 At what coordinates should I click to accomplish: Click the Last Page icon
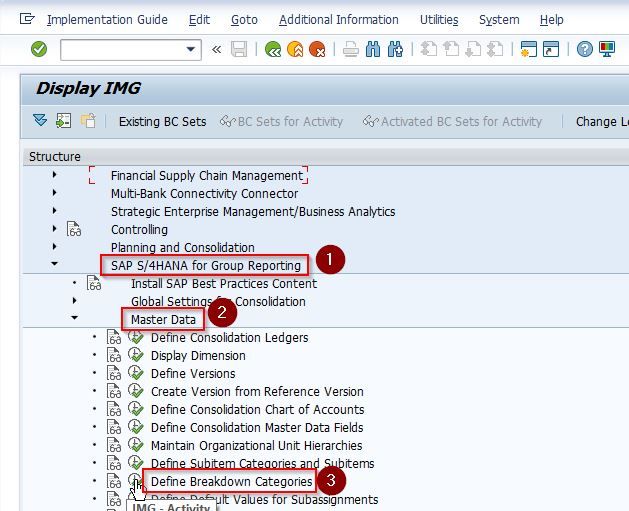(x=495, y=49)
